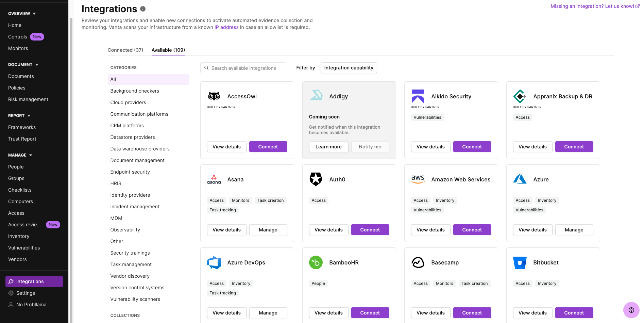The image size is (644, 323).
Task: Click the Addigy logo icon
Action: point(316,95)
